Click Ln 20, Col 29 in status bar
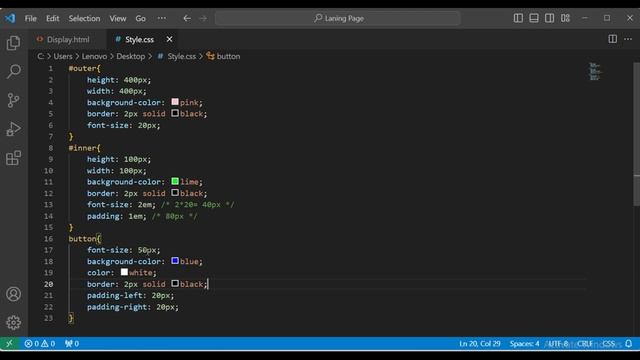Screen dimensions: 640x360 (480, 344)
